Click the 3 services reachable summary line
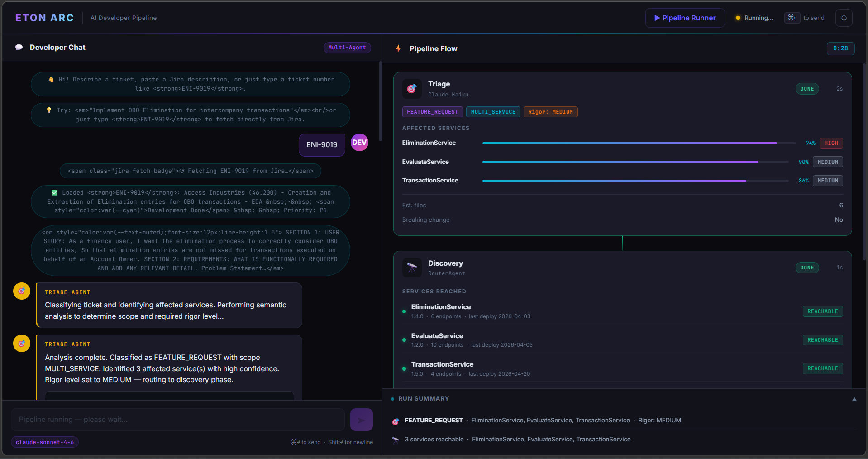The width and height of the screenshot is (868, 459). 517,440
